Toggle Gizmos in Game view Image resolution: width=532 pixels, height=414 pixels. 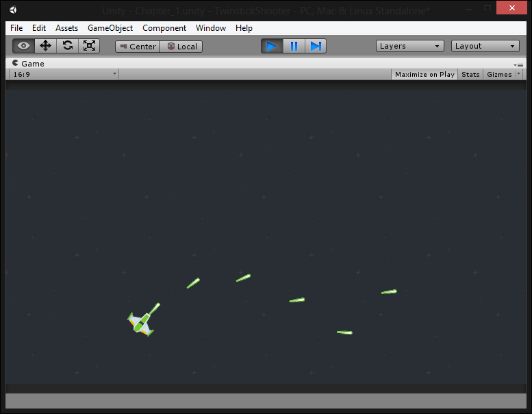point(499,75)
